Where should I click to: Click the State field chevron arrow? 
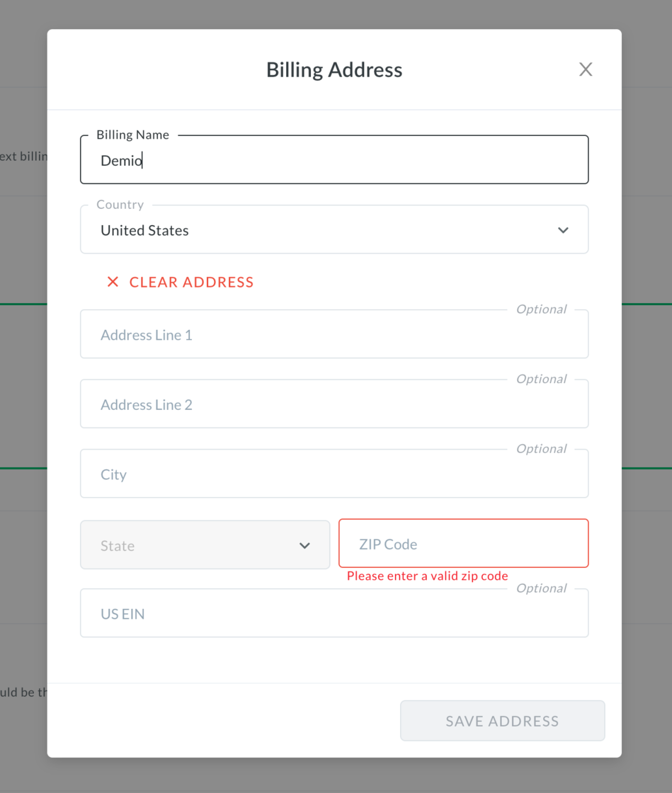click(304, 545)
